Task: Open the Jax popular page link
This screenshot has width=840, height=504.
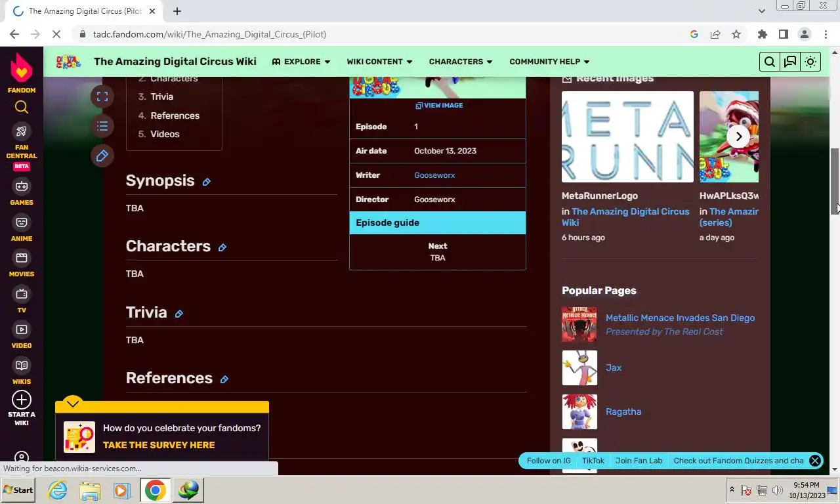Action: (x=614, y=367)
